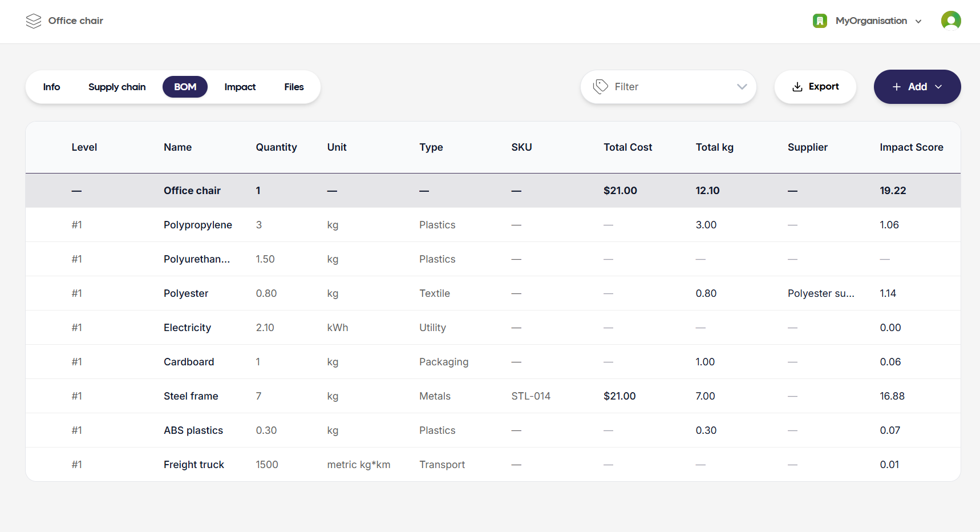Image resolution: width=980 pixels, height=532 pixels.
Task: Switch to the Info tab
Action: [x=51, y=87]
